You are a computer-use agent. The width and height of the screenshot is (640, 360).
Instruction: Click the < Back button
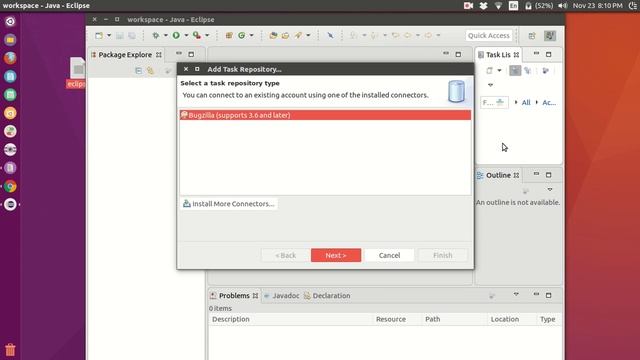click(x=285, y=255)
